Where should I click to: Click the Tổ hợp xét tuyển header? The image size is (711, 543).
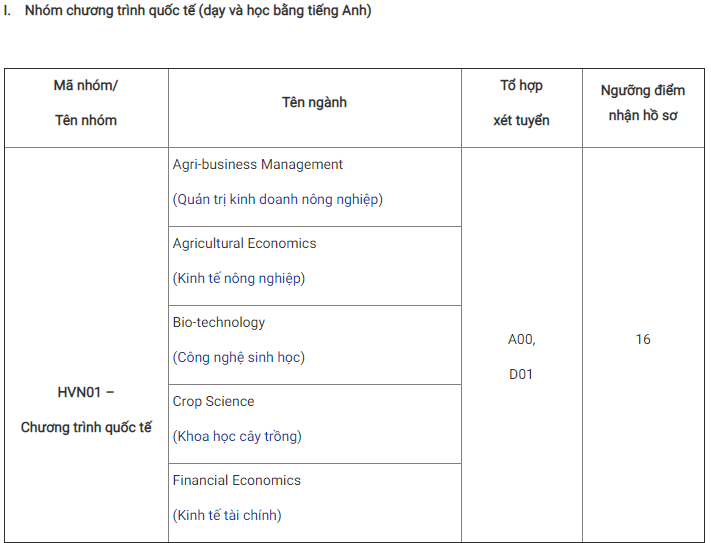pyautogui.click(x=521, y=103)
